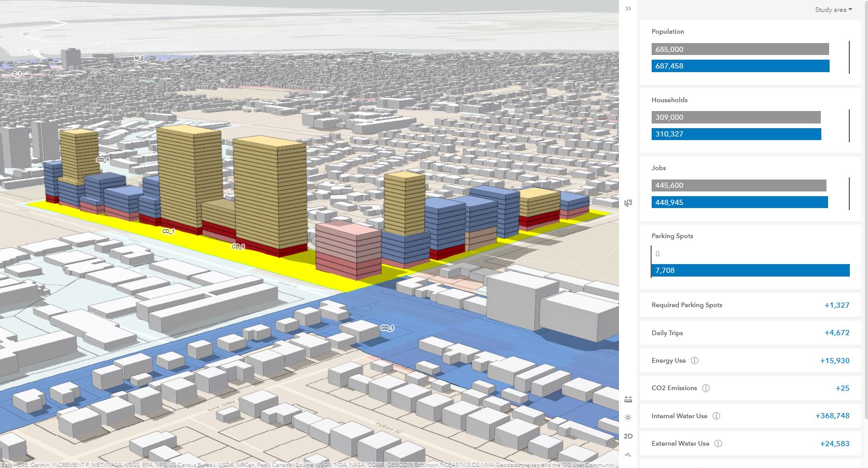Viewport: 868px width, 468px height.
Task: Click the blue Jobs bar 448,945
Action: [x=739, y=202]
